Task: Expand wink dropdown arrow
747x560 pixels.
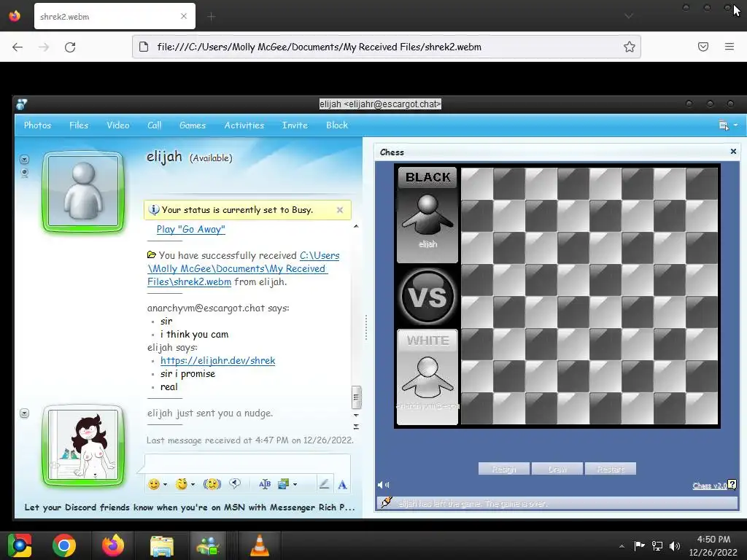Action: point(193,485)
